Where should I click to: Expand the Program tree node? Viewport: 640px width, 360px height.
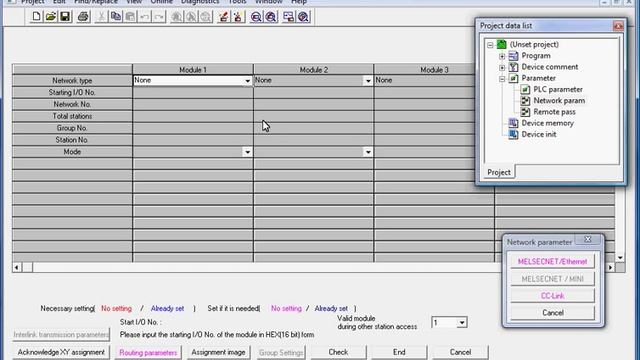(x=502, y=56)
